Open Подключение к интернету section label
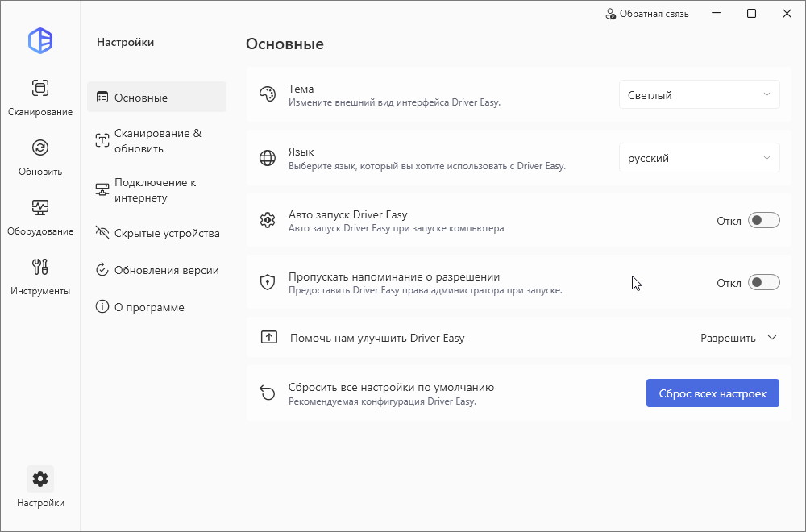The image size is (806, 532). (156, 190)
